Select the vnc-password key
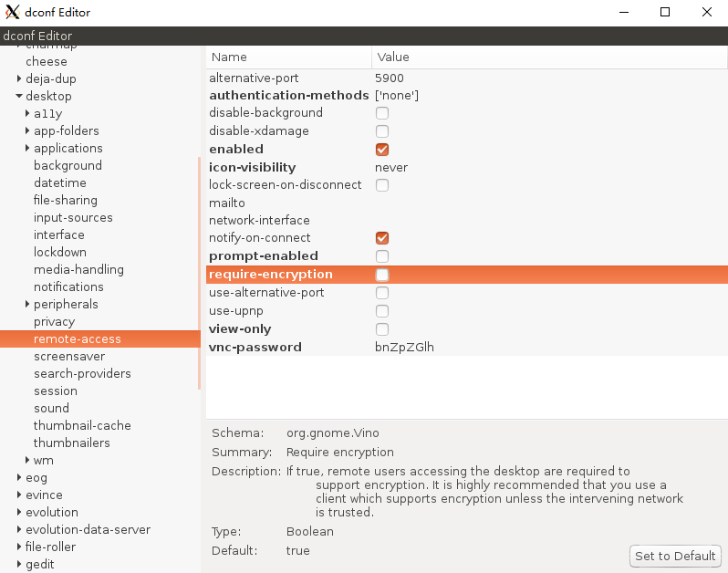 [255, 347]
